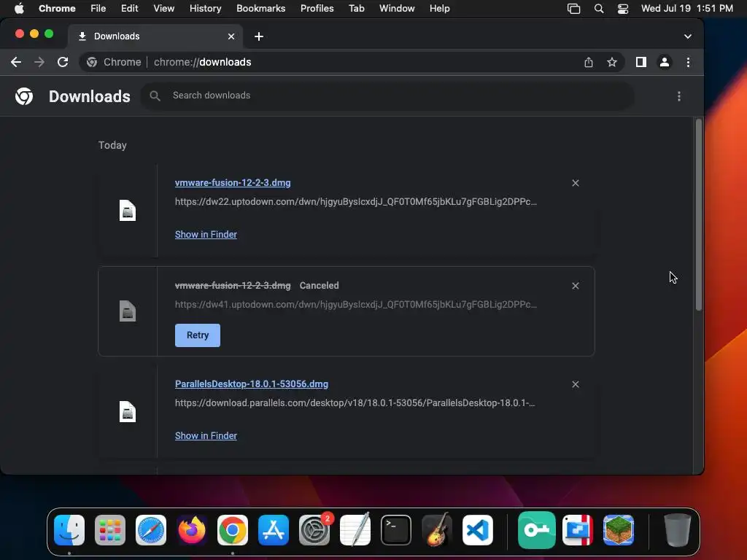The height and width of the screenshot is (560, 747).
Task: Open the Minecraft grass block app in Dock
Action: pos(619,530)
